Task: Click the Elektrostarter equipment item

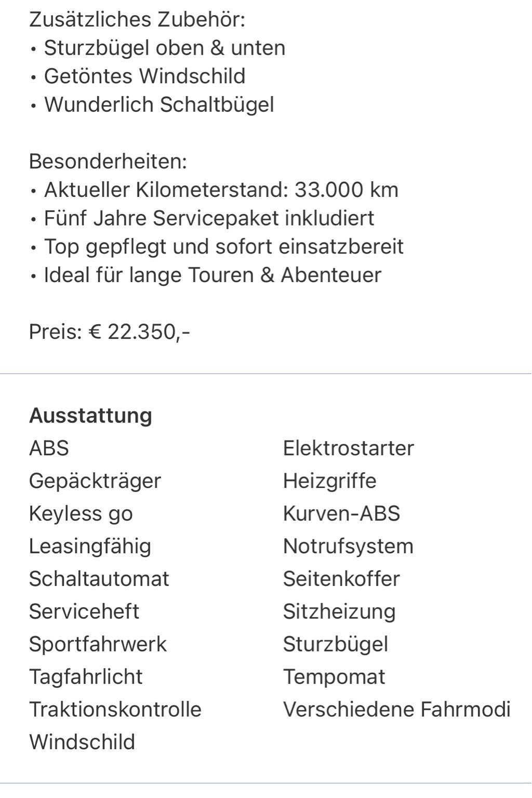Action: (x=348, y=448)
